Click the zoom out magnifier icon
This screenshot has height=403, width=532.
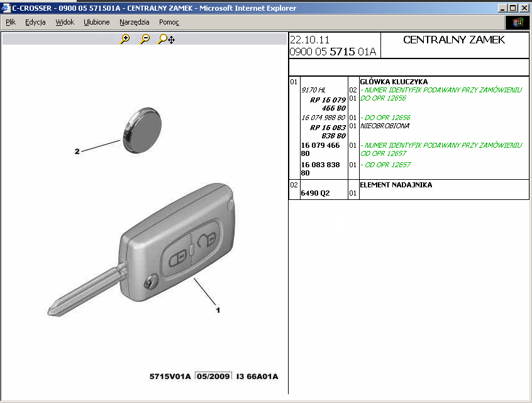[x=145, y=39]
